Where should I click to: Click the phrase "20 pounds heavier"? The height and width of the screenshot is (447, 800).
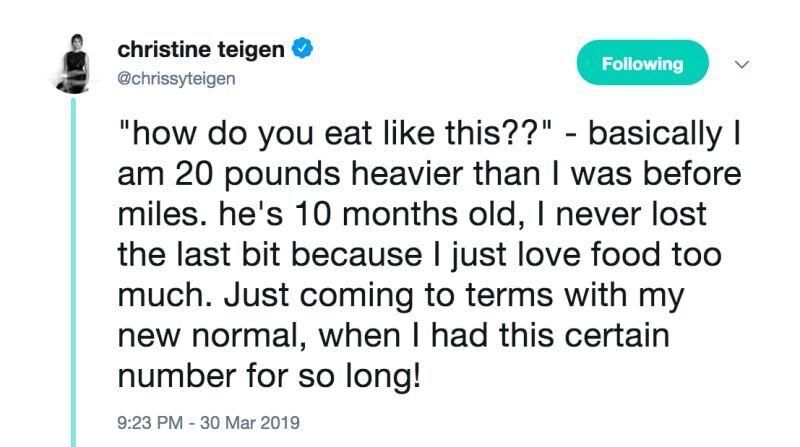[x=321, y=174]
